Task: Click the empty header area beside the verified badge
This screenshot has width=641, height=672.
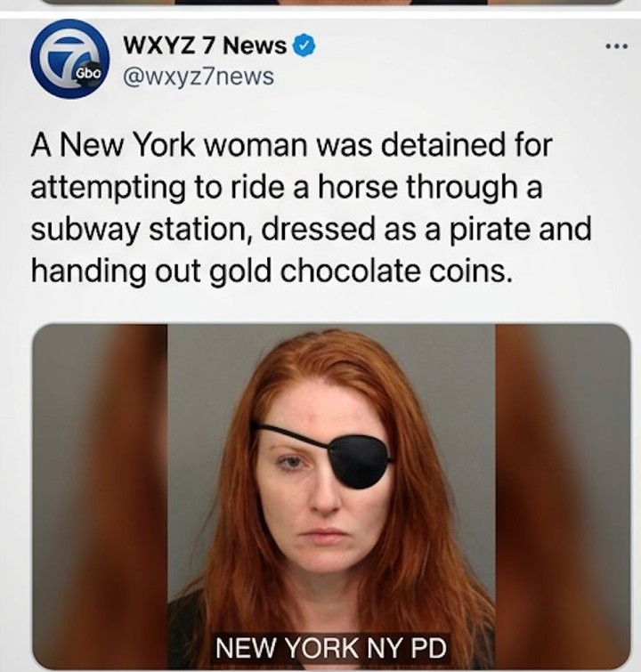Action: click(x=458, y=45)
